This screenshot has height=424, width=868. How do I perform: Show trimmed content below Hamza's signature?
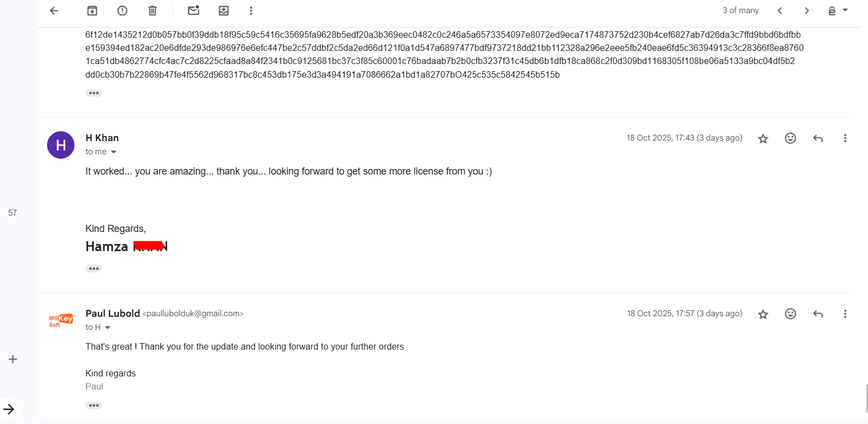coord(94,269)
